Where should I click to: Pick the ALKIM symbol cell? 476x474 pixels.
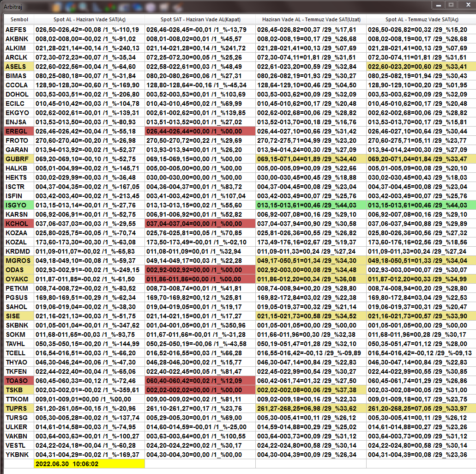19,48
